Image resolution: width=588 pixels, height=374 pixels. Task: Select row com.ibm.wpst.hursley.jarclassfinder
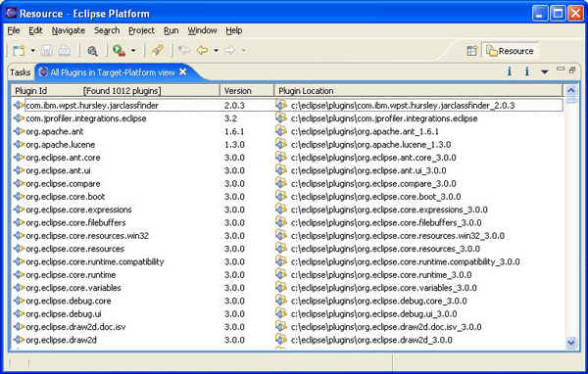(x=288, y=106)
